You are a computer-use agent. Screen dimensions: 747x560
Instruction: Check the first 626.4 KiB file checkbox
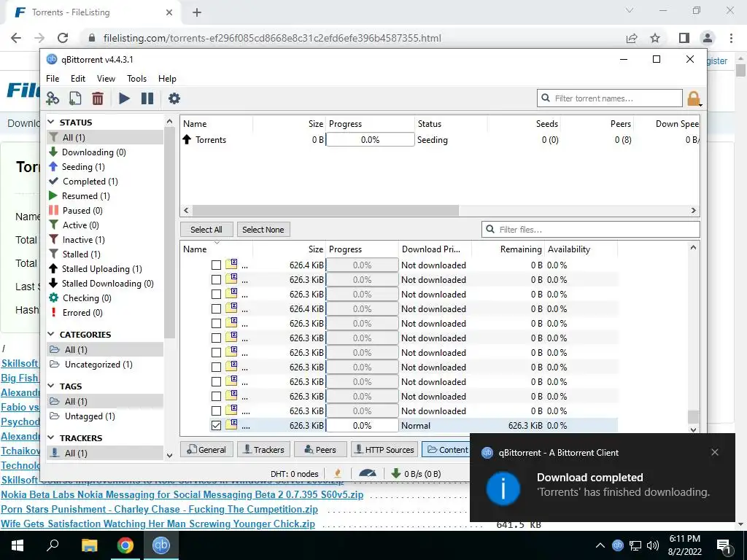(216, 265)
